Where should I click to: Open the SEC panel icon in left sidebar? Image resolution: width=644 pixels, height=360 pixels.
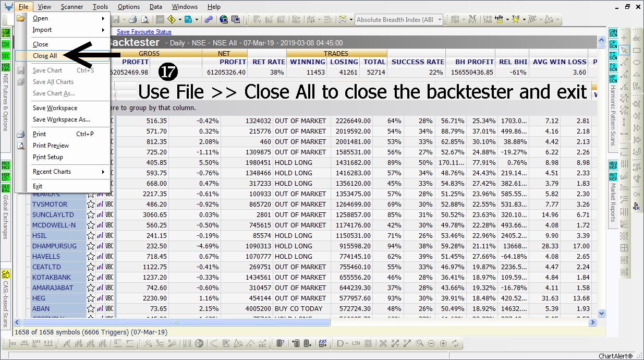tap(6, 56)
